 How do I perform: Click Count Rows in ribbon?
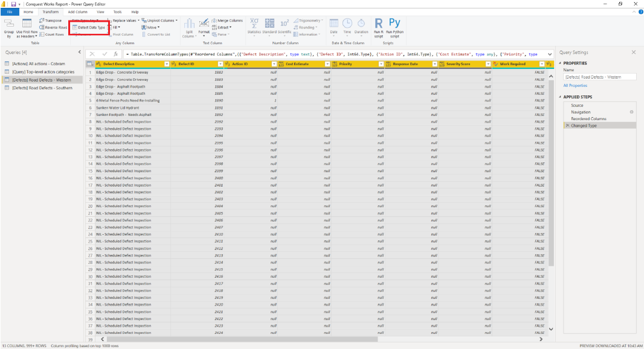(x=52, y=34)
